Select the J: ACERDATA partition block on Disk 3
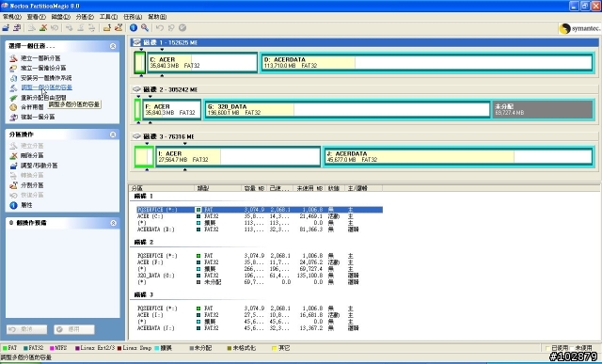Image resolution: width=602 pixels, height=364 pixels. 458,156
